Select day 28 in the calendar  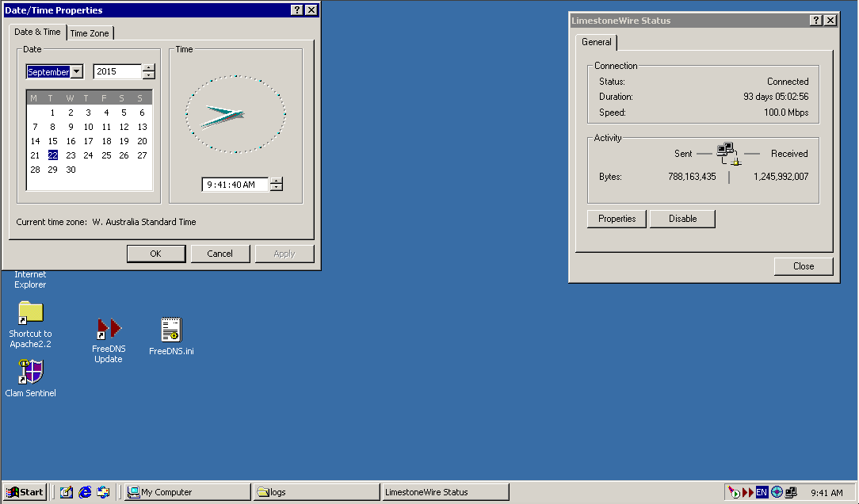[35, 170]
